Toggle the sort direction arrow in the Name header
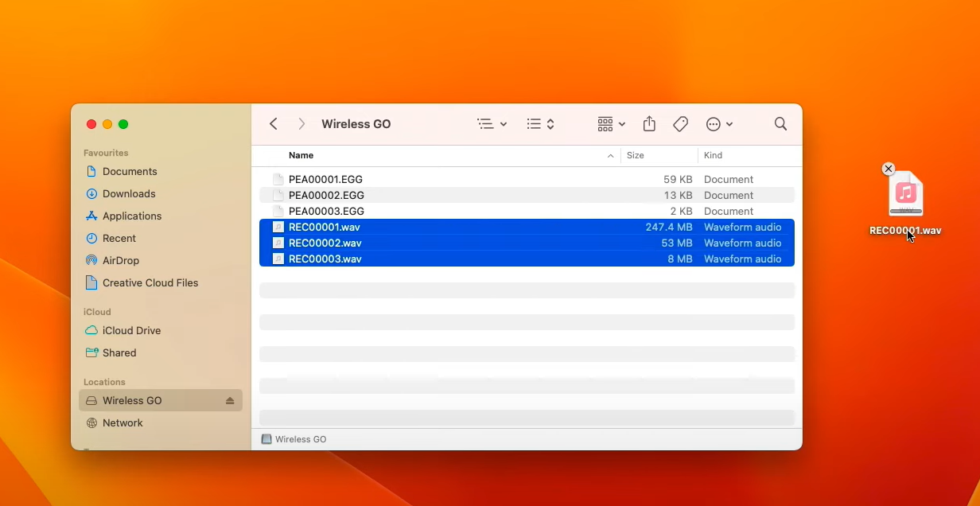Viewport: 980px width, 506px height. (611, 156)
